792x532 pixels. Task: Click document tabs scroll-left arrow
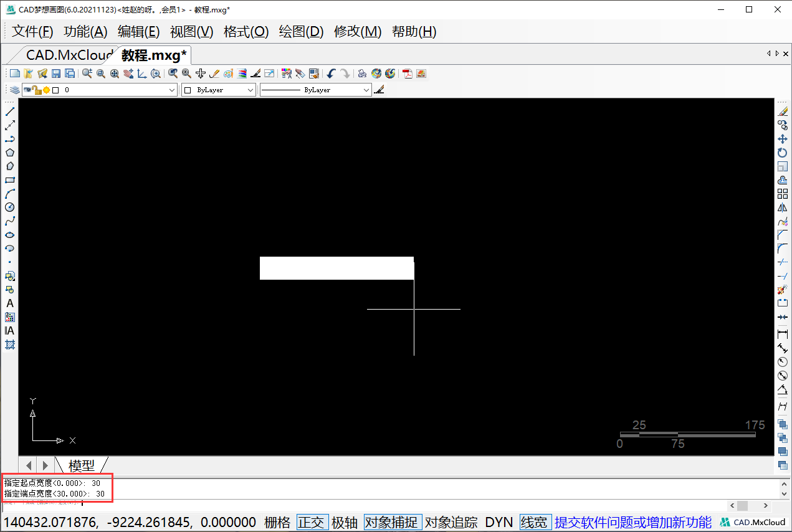(x=768, y=54)
